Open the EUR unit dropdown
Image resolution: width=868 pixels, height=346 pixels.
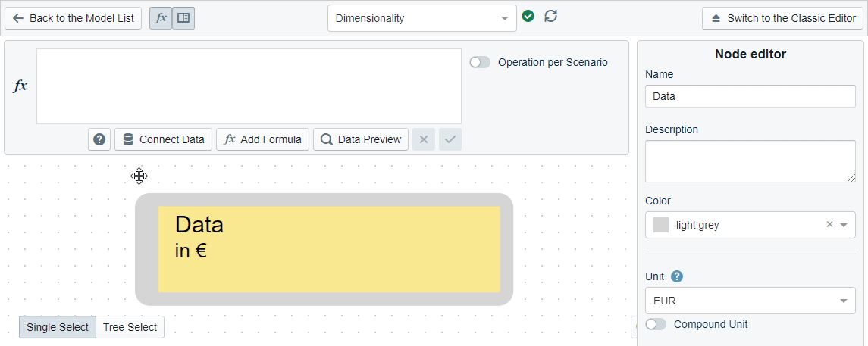click(750, 301)
